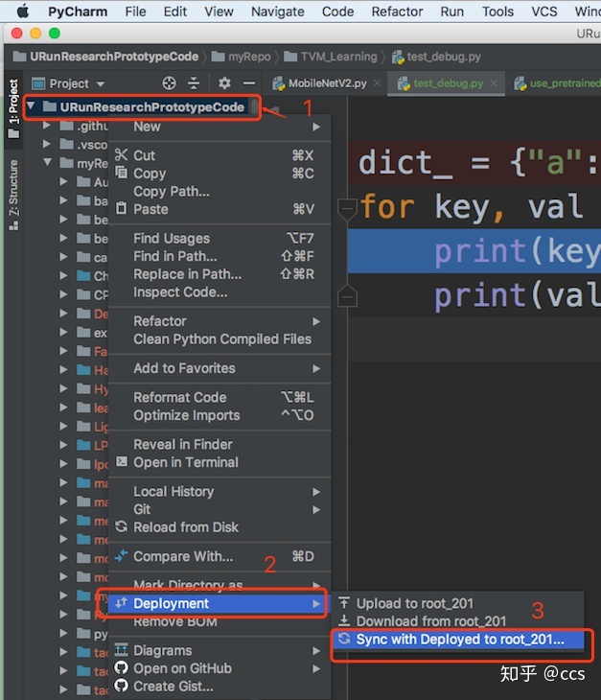Choose Optimize Imports

point(220,415)
